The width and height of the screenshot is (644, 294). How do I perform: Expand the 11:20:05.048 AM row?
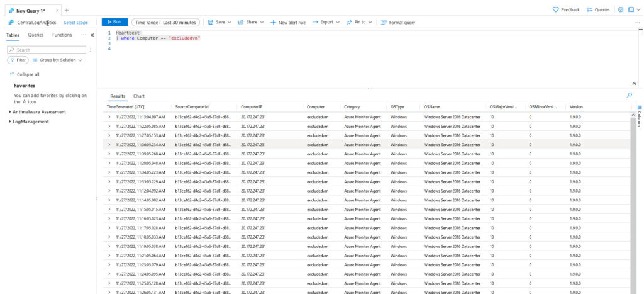click(109, 163)
